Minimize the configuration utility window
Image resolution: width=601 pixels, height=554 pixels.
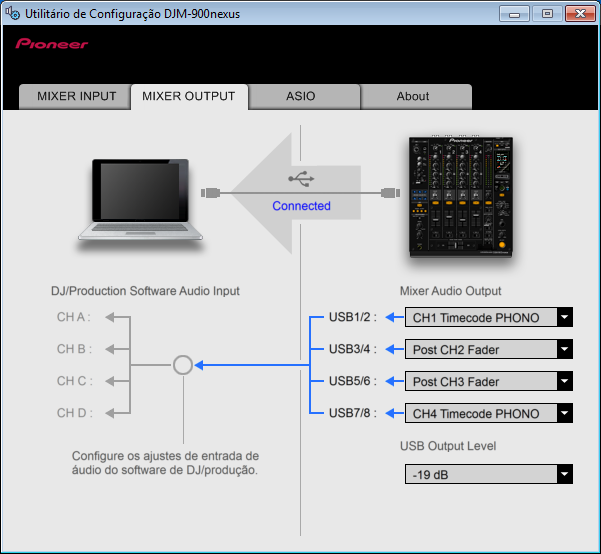[x=514, y=14]
